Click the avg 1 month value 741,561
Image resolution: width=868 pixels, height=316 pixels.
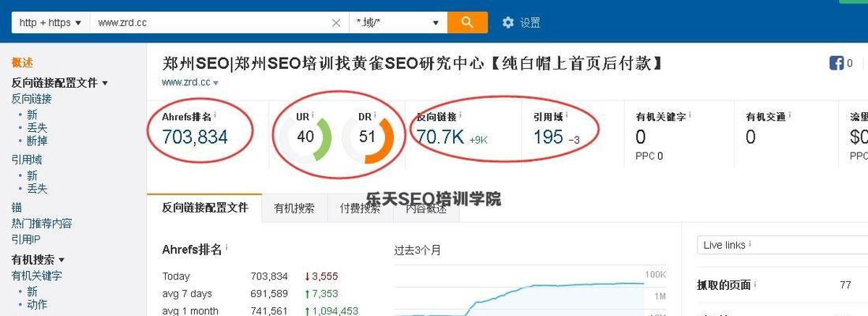click(269, 311)
